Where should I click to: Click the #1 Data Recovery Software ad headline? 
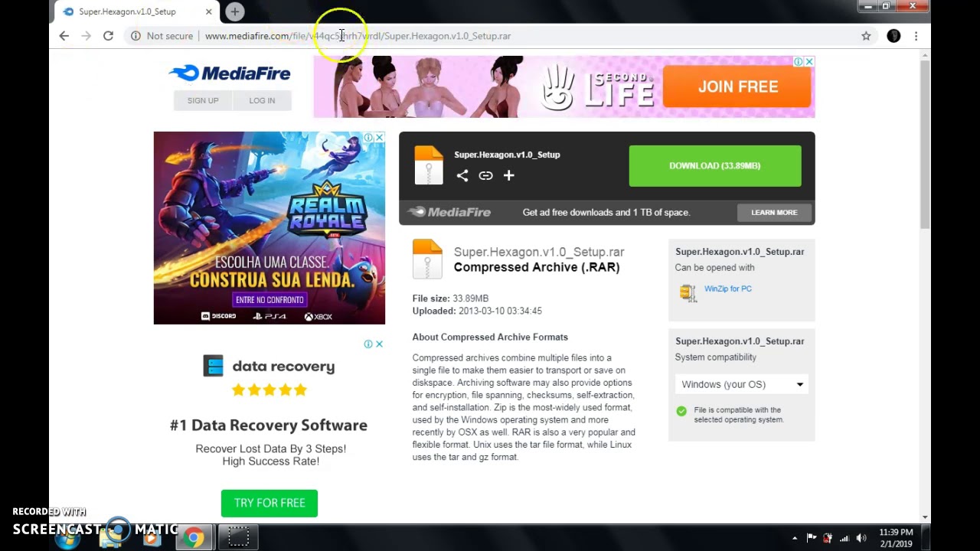(x=269, y=425)
